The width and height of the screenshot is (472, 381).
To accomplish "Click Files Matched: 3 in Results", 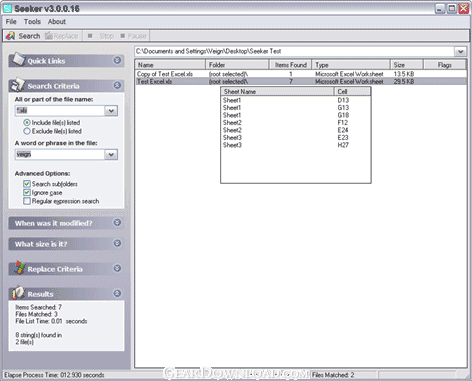I will (x=36, y=314).
